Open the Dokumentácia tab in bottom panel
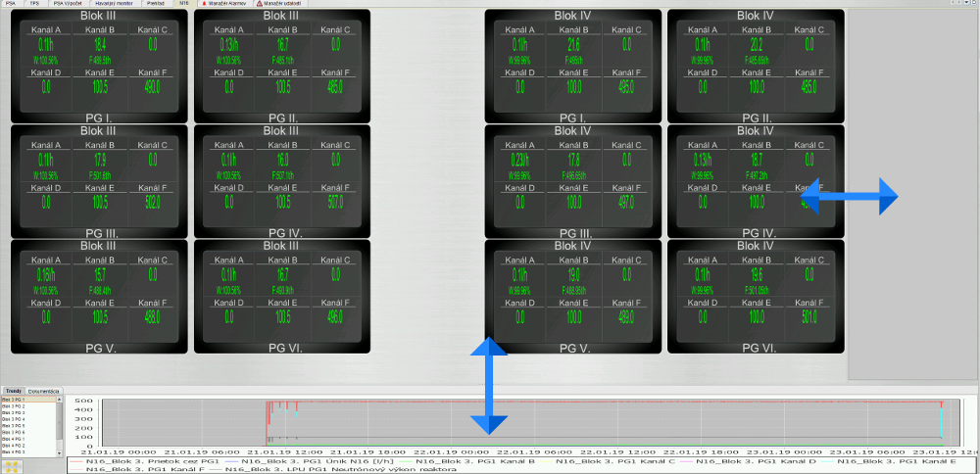The image size is (980, 474). click(x=45, y=391)
